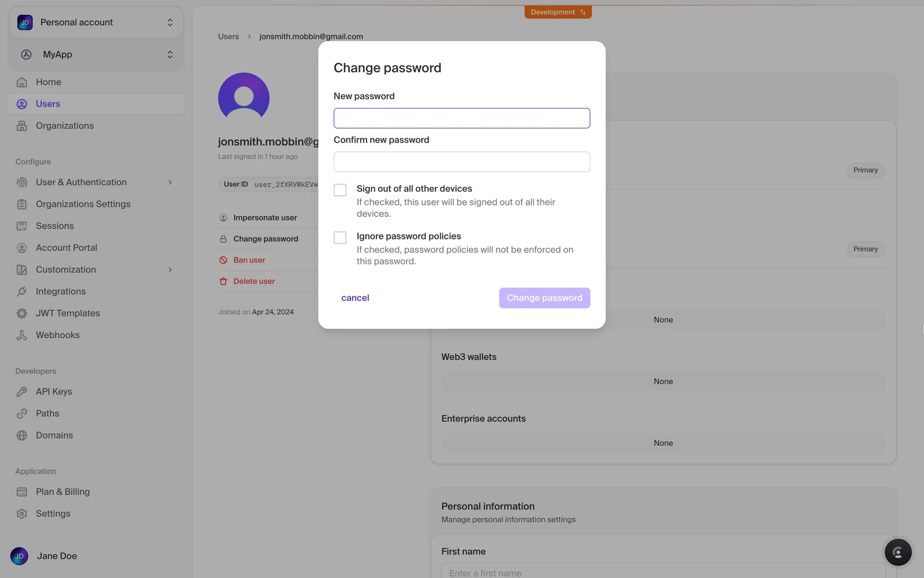The height and width of the screenshot is (578, 924).
Task: Click the Integrations plug icon
Action: pyautogui.click(x=22, y=291)
